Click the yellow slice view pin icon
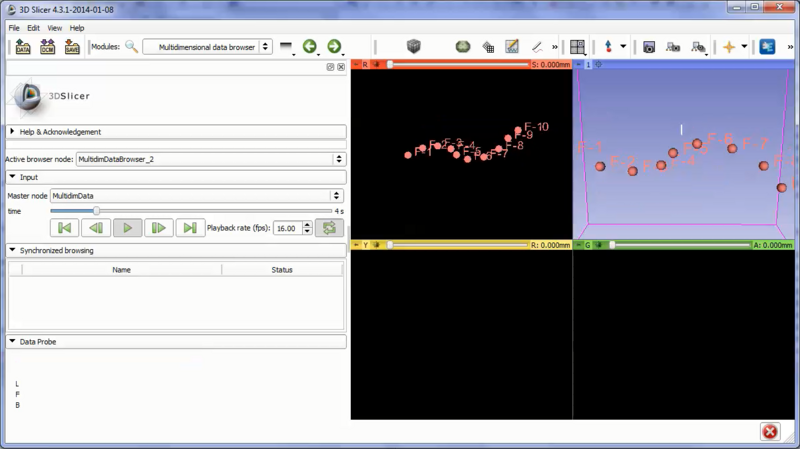800x449 pixels. coord(356,245)
